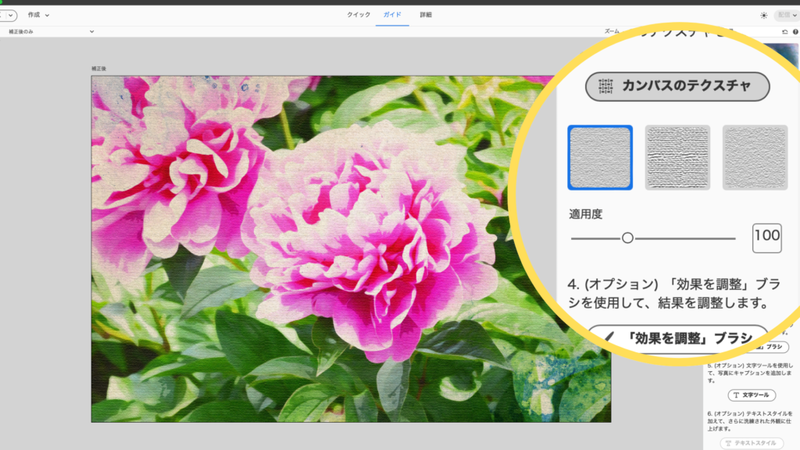Click the brightness sun icon in top bar
The width and height of the screenshot is (800, 450).
[764, 15]
